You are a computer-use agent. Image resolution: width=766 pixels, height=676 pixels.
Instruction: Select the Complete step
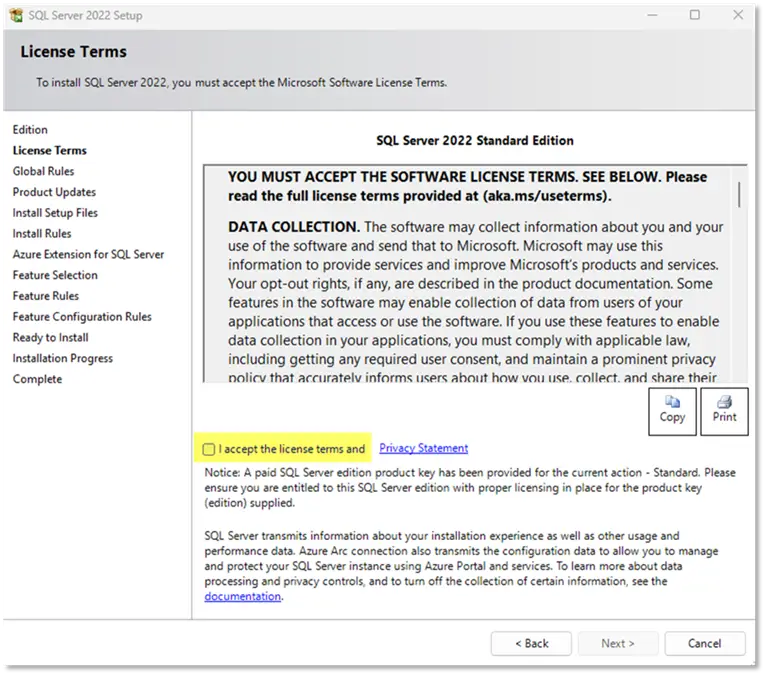[x=38, y=379]
